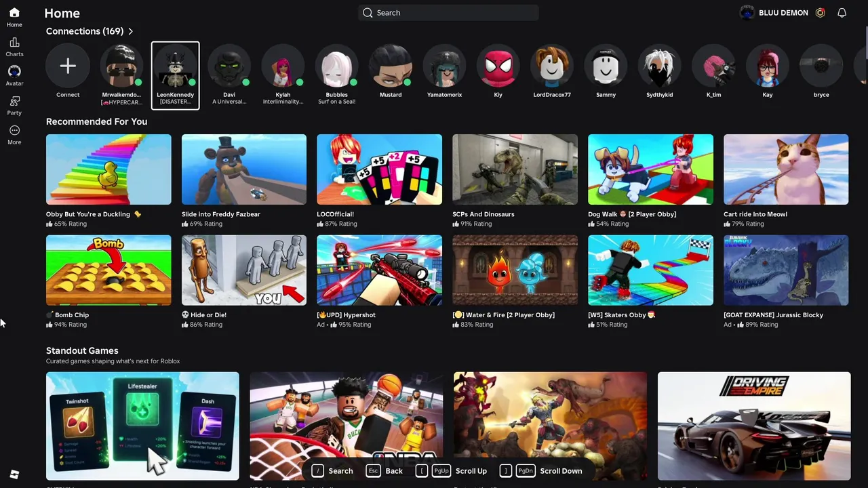Open Mustard connection avatar
Image resolution: width=868 pixels, height=488 pixels.
click(x=391, y=66)
